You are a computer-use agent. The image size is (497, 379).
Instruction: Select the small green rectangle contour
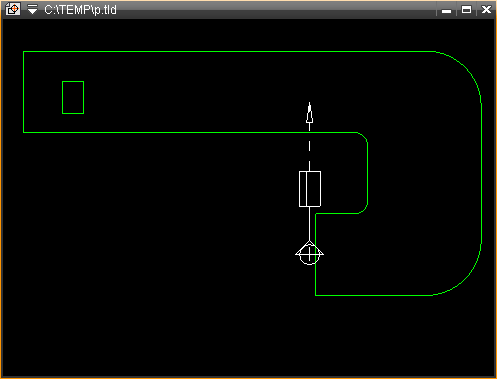pos(73,97)
